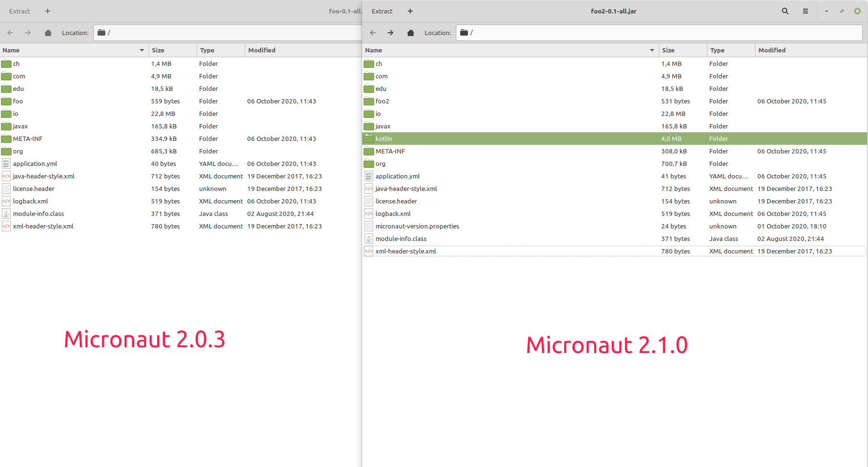Click '4,0 MB' size of kotlin folder

[671, 139]
